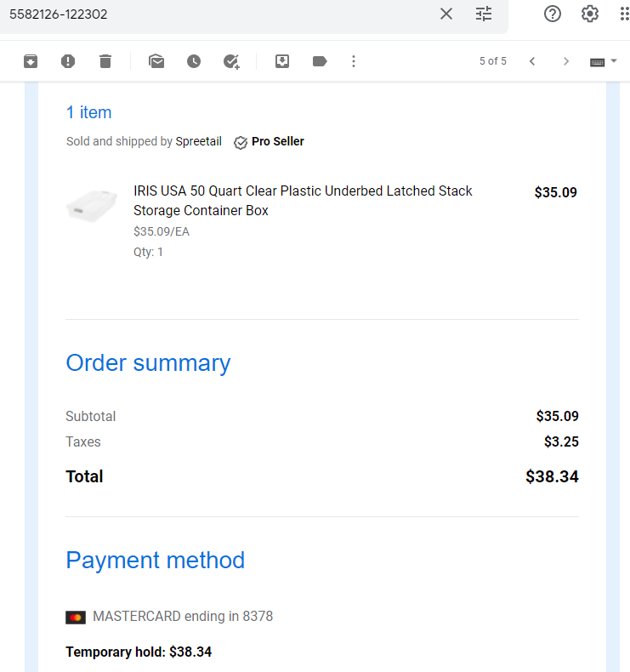Open Gmail Settings gear
The image size is (630, 672).
click(590, 14)
